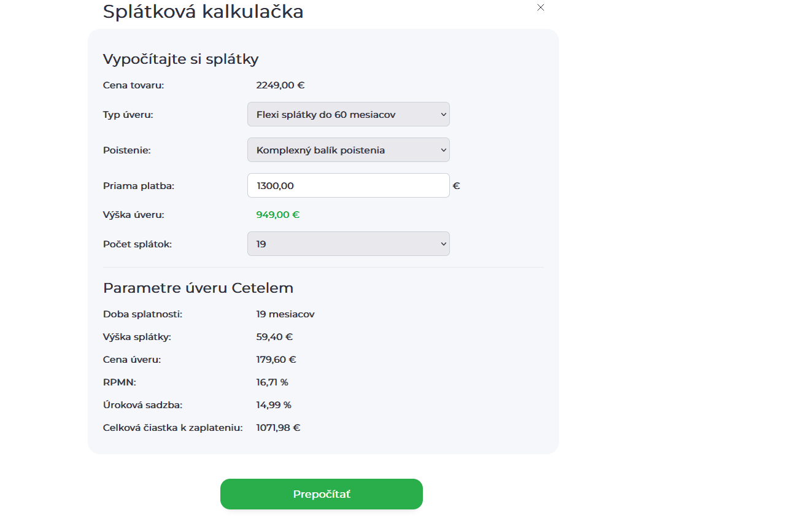Click the Celková čiastka k zaplateniu label
Viewport: 812px width, 526px height.
tap(173, 428)
